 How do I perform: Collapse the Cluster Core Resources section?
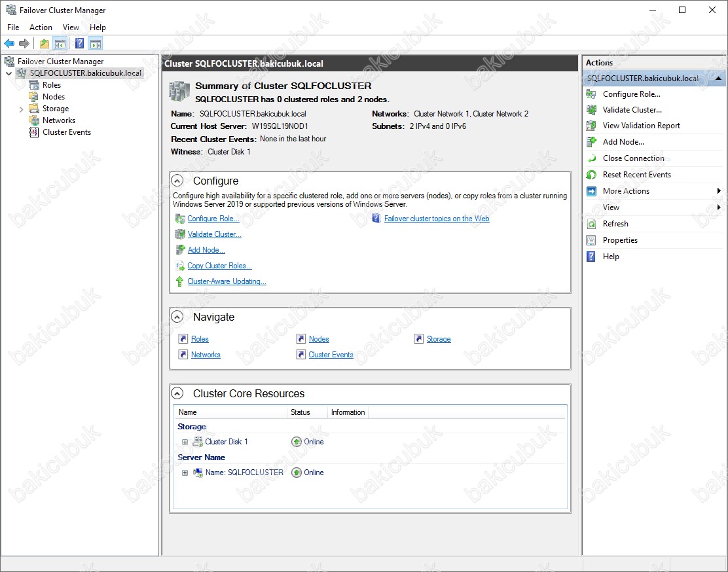[177, 393]
